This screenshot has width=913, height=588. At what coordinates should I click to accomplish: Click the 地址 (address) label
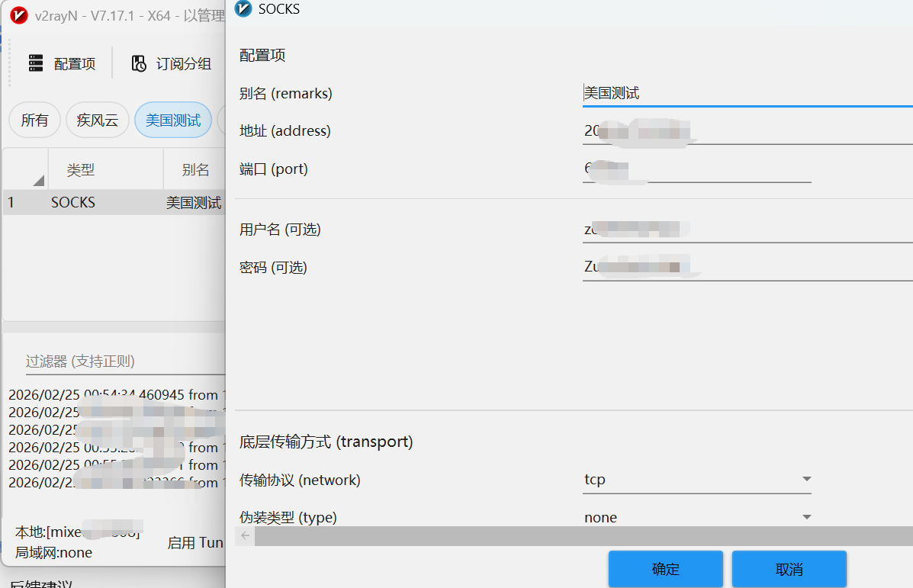pos(285,131)
